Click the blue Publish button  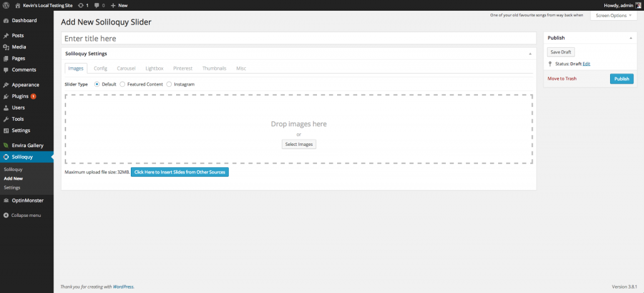tap(621, 79)
